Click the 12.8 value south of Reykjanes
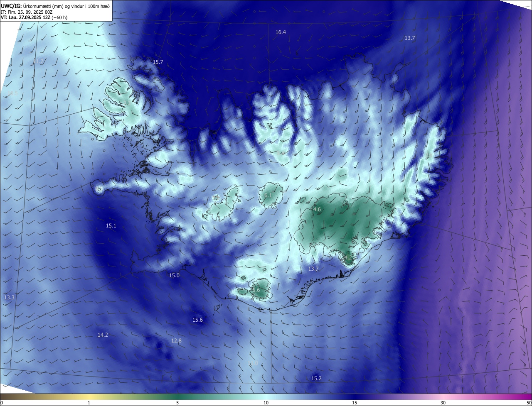Image resolution: width=532 pixels, height=406 pixels. point(176,340)
